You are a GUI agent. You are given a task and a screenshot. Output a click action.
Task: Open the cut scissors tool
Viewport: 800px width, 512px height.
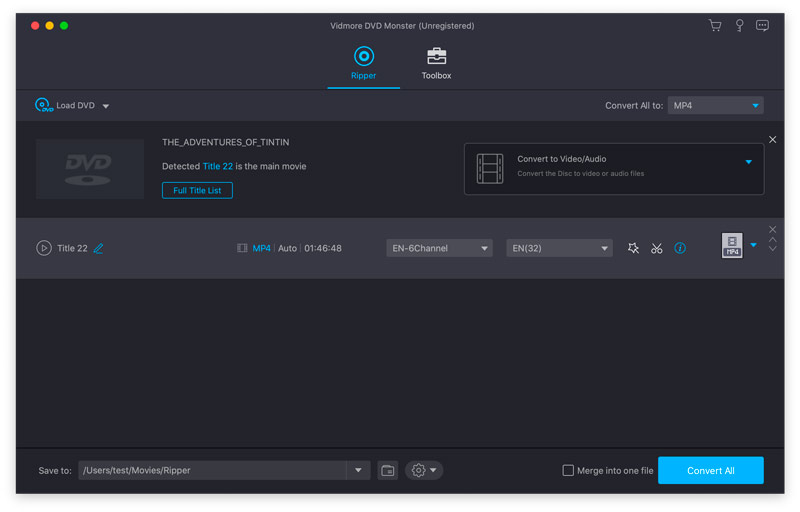pyautogui.click(x=657, y=248)
